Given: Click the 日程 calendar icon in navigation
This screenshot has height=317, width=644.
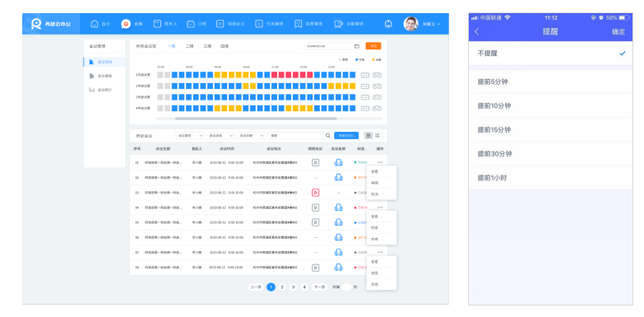Looking at the screenshot, I should click(191, 24).
